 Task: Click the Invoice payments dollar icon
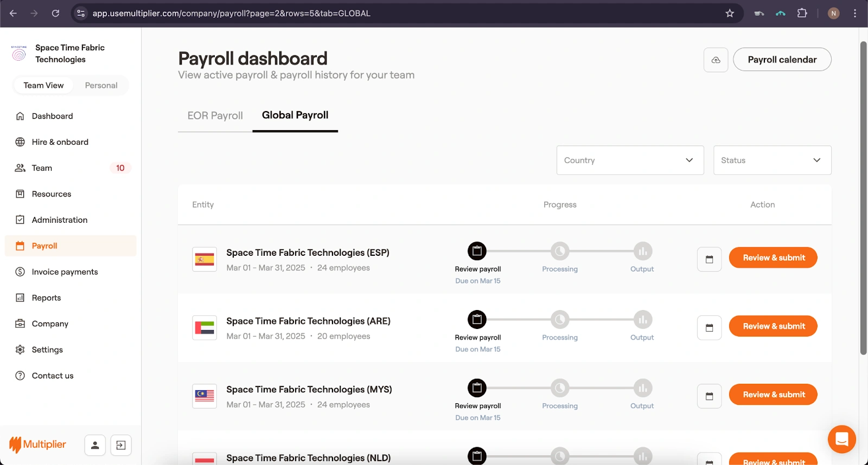[x=20, y=272]
